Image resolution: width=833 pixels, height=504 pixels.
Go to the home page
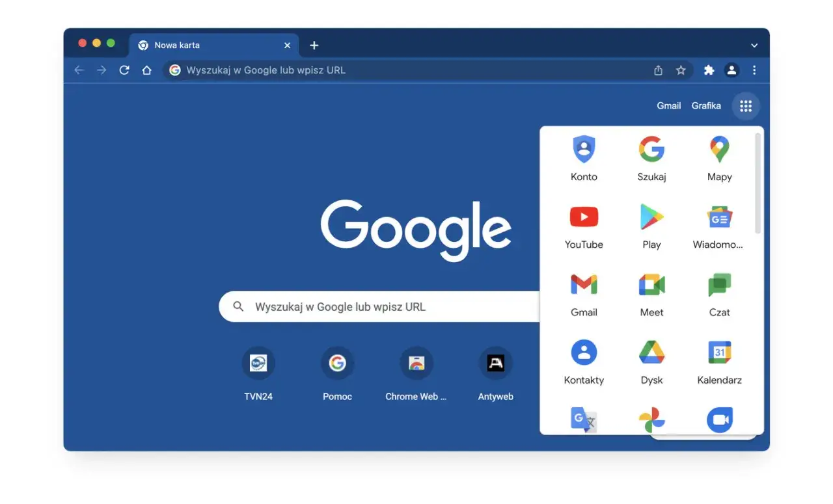[147, 70]
